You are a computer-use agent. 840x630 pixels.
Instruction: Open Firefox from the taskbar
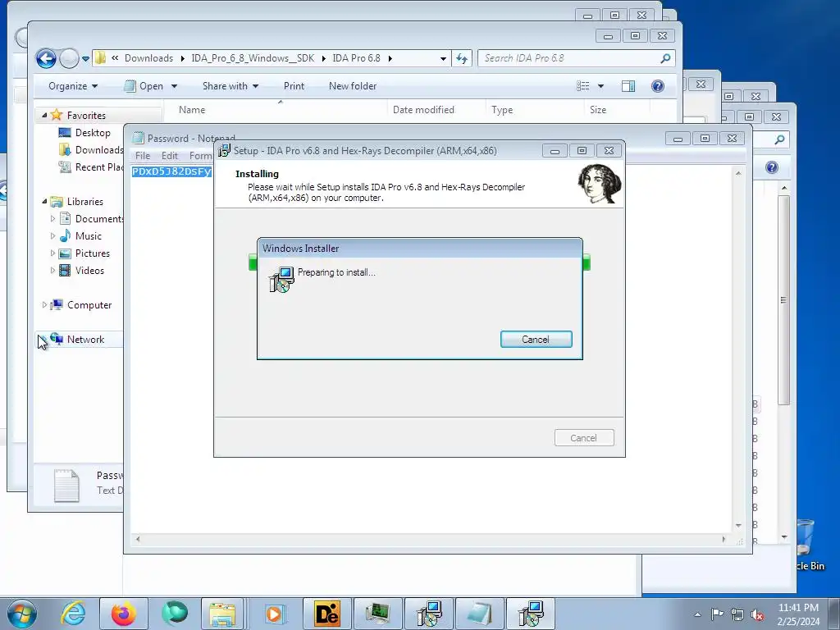[124, 614]
